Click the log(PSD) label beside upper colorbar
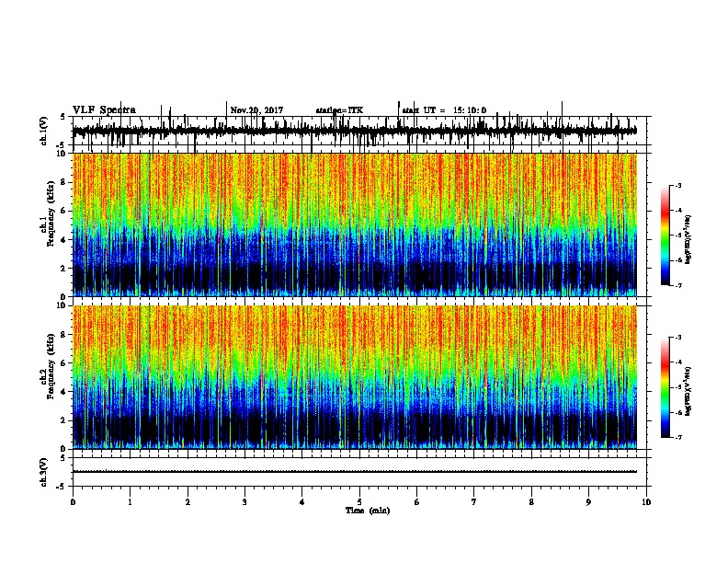728x563 pixels. tap(688, 240)
